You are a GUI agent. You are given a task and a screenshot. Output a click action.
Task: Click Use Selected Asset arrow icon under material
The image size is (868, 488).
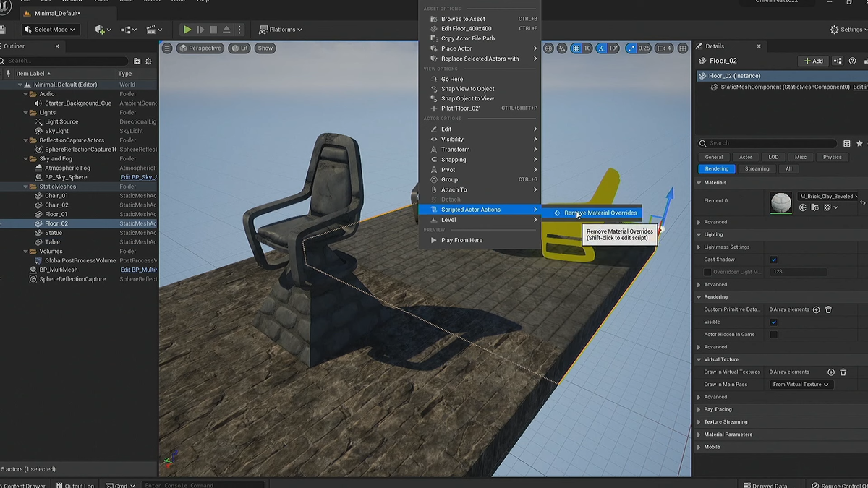point(802,207)
